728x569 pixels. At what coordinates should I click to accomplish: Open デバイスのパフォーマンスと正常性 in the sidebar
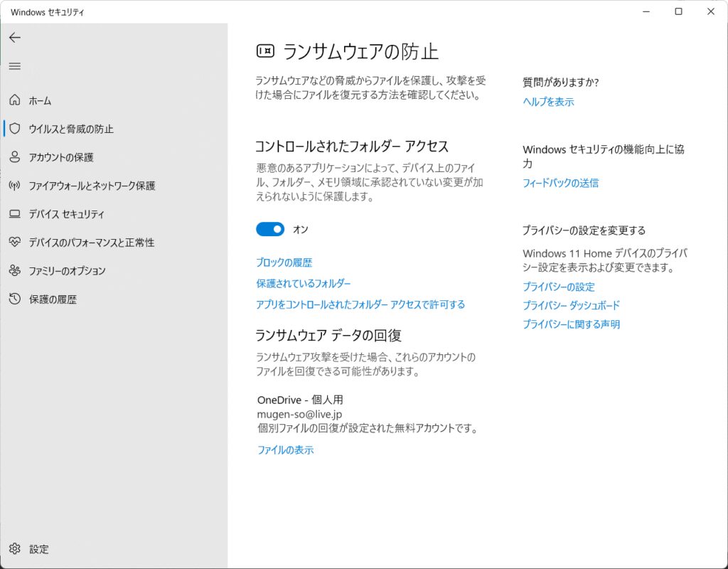[114, 242]
